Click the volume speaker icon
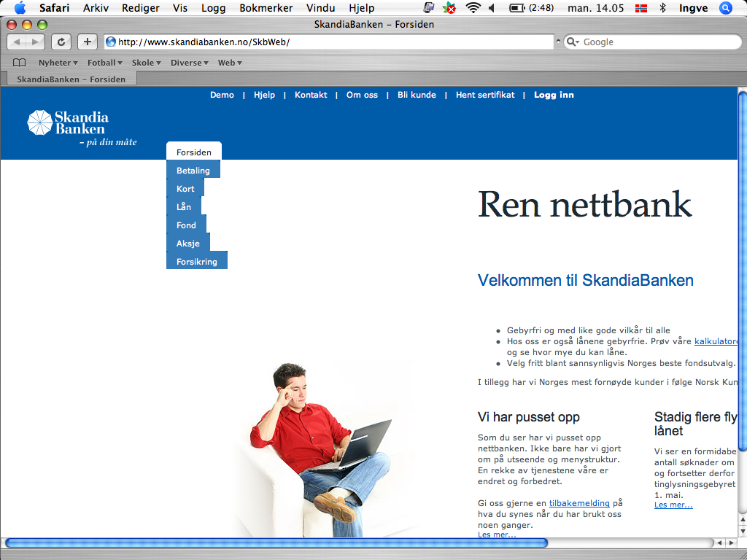 pos(492,7)
